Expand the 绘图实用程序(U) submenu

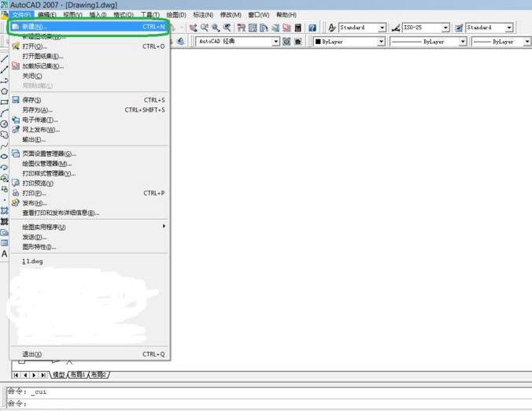click(x=89, y=227)
